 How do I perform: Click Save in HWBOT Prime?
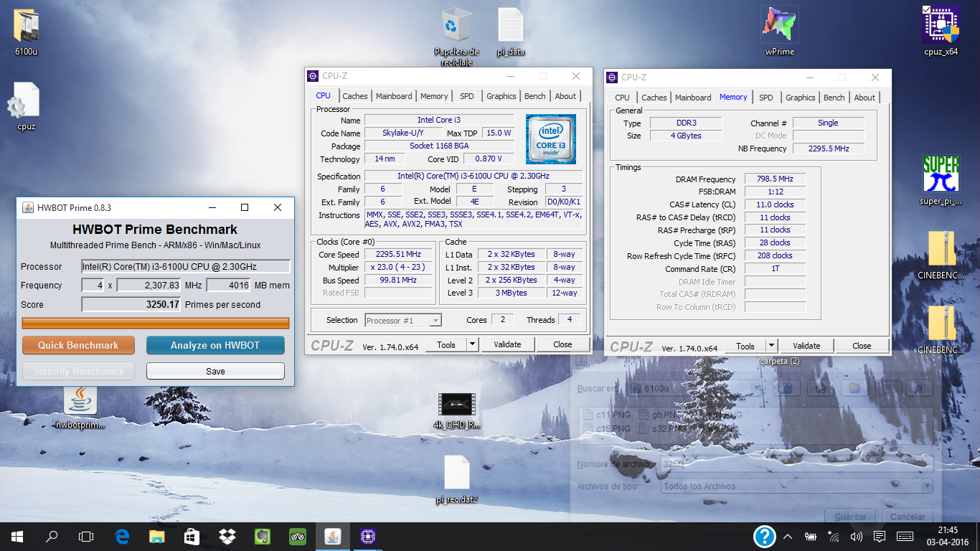coord(215,371)
